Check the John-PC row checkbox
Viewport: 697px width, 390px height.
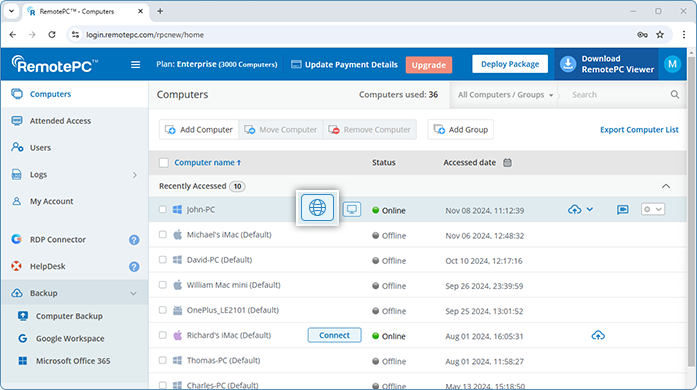pos(163,209)
